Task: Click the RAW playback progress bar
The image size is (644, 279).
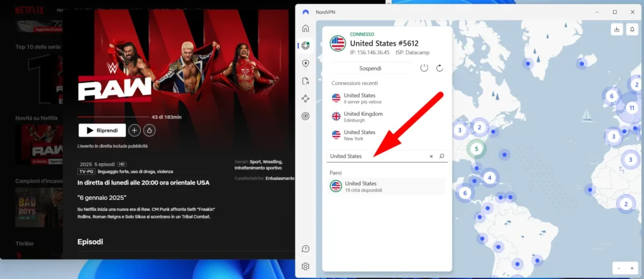Action: [x=113, y=117]
